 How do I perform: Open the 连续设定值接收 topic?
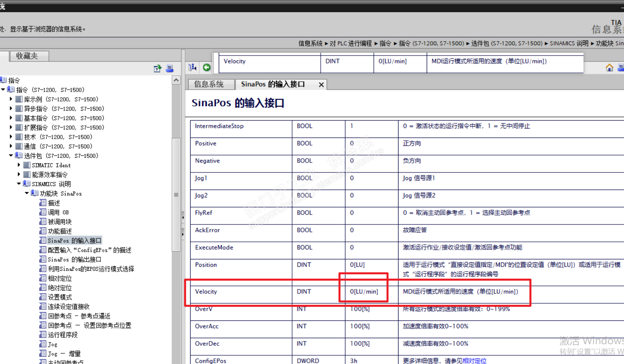pos(69,307)
